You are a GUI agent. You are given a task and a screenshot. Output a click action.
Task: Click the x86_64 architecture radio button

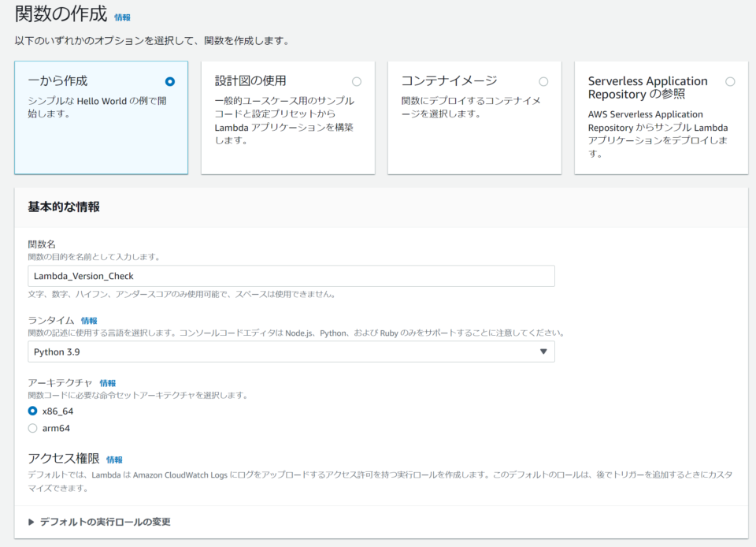(32, 411)
